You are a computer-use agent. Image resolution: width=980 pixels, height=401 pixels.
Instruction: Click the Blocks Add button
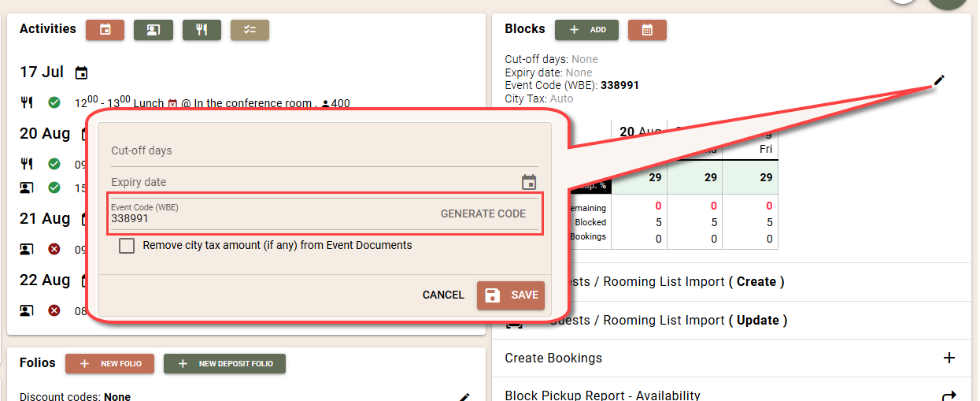(586, 30)
